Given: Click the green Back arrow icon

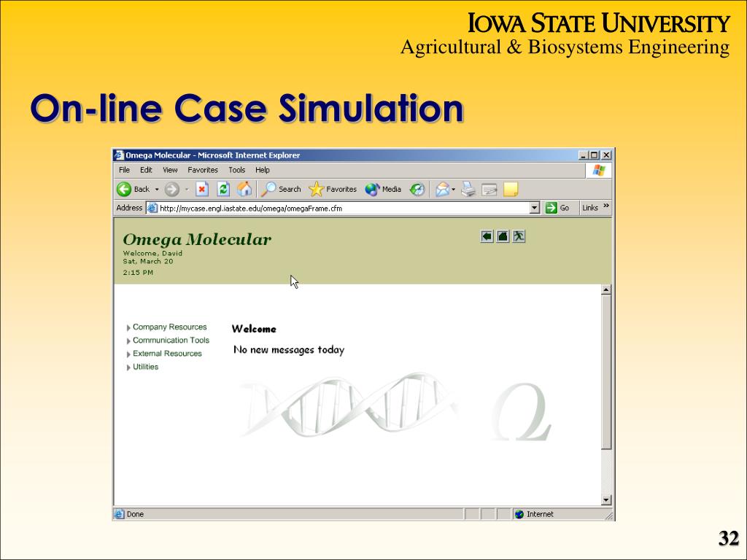Looking at the screenshot, I should [x=124, y=189].
